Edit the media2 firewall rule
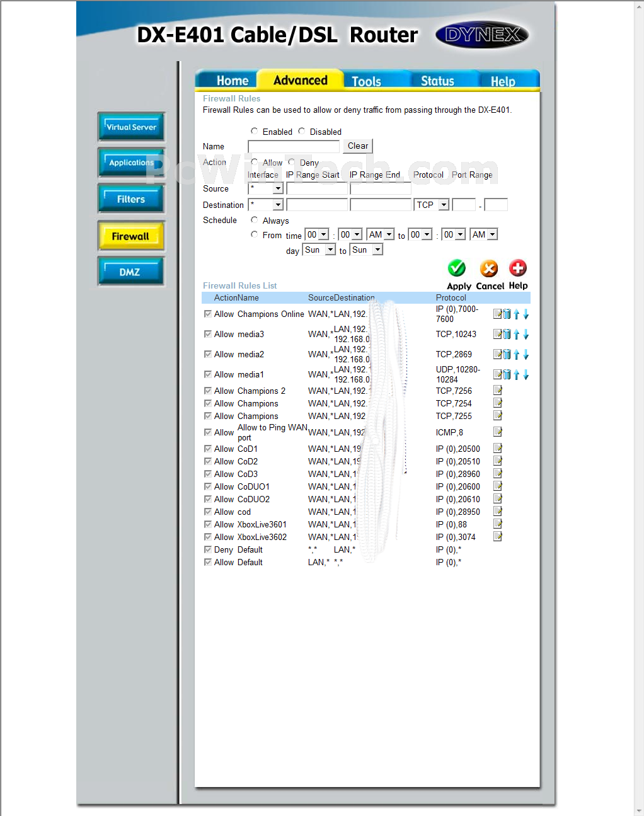The width and height of the screenshot is (644, 816). pos(498,354)
